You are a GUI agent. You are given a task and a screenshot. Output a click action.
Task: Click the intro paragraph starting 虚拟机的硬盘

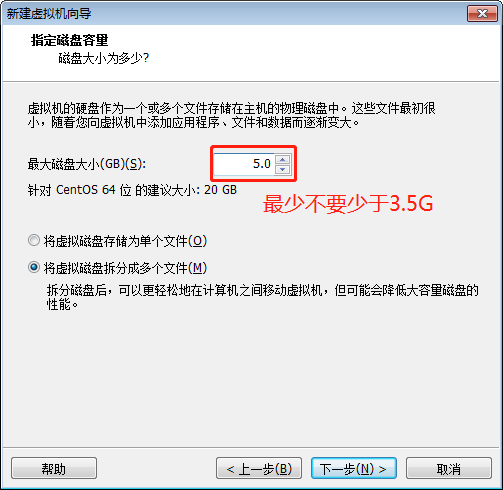232,115
